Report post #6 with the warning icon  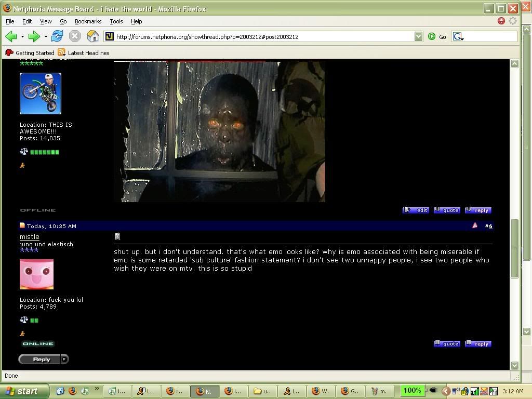475,225
